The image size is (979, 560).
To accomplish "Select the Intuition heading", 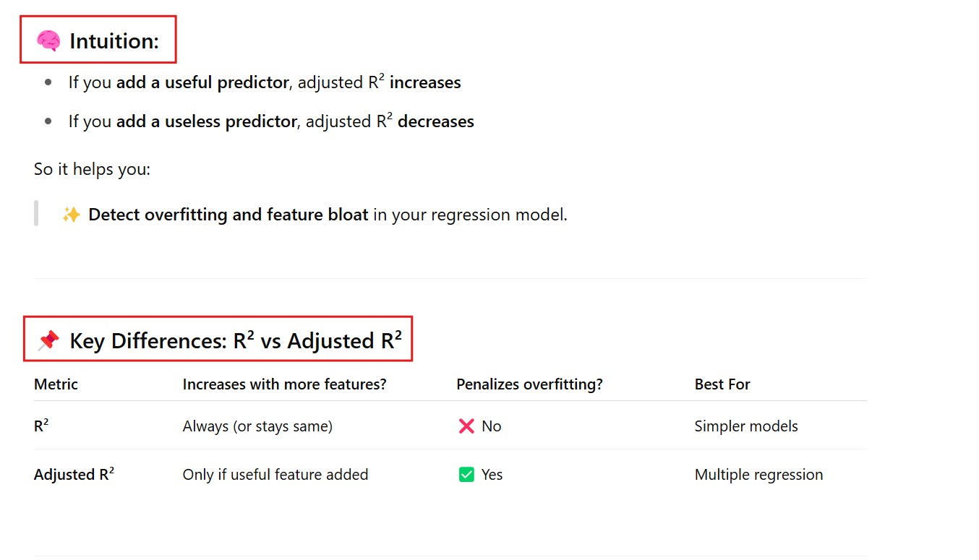I will tap(114, 41).
